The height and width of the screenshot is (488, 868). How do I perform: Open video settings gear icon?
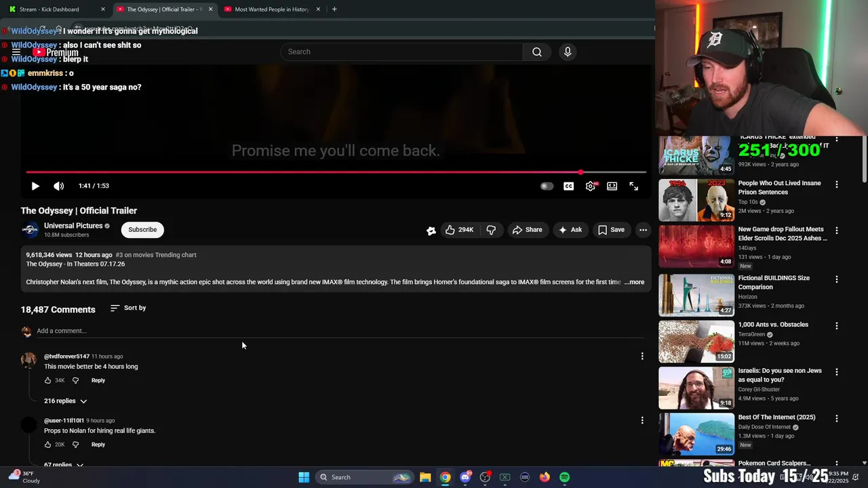coord(591,186)
